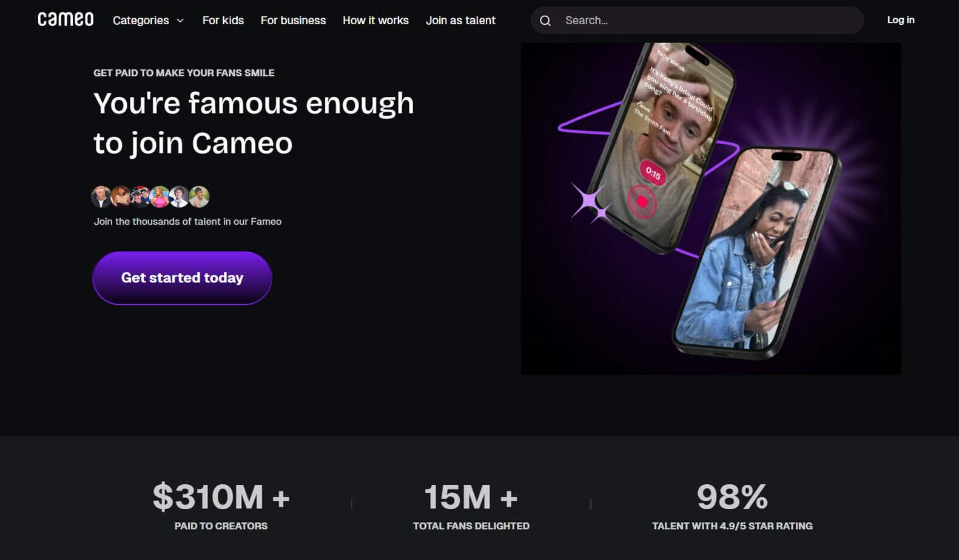959x560 pixels.
Task: Click the Cameo logo
Action: click(66, 20)
